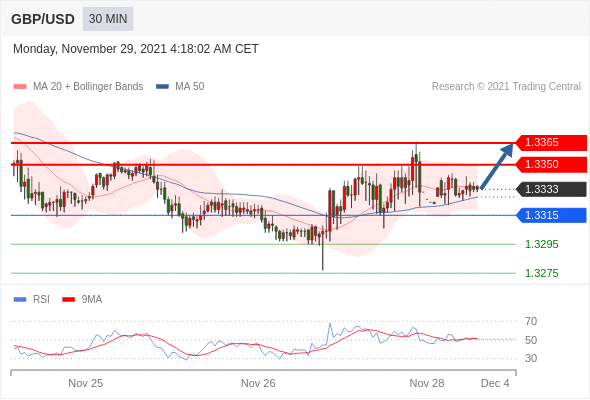The height and width of the screenshot is (400, 590).
Task: Click the RSI 30 axis value
Action: 531,358
